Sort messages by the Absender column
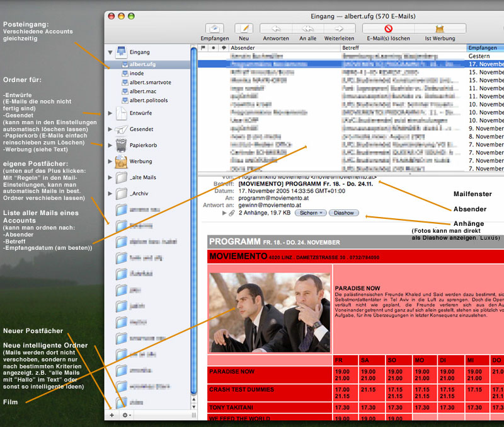The image size is (504, 427). point(285,48)
